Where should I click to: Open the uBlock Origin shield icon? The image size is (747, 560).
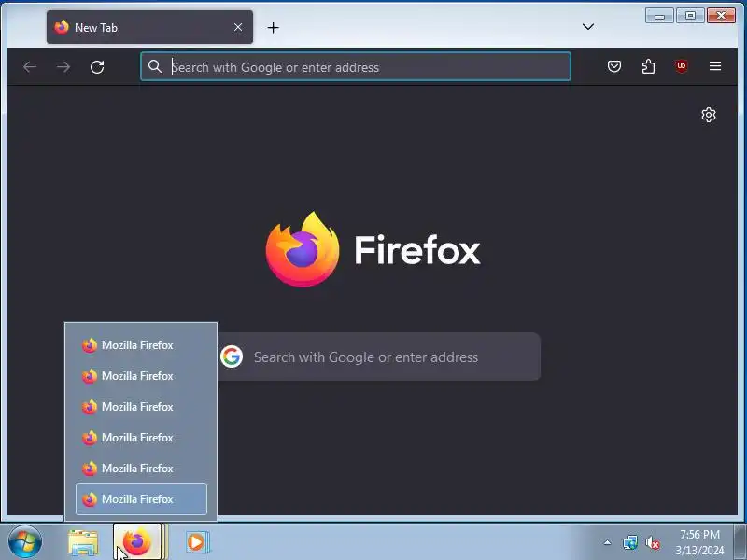(x=682, y=66)
